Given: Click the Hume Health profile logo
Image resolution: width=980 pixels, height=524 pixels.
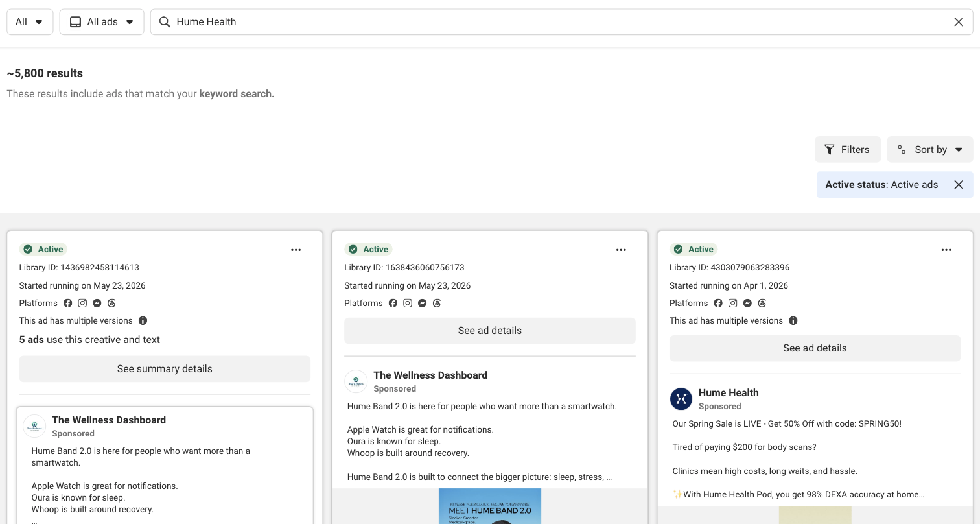Looking at the screenshot, I should click(x=681, y=399).
